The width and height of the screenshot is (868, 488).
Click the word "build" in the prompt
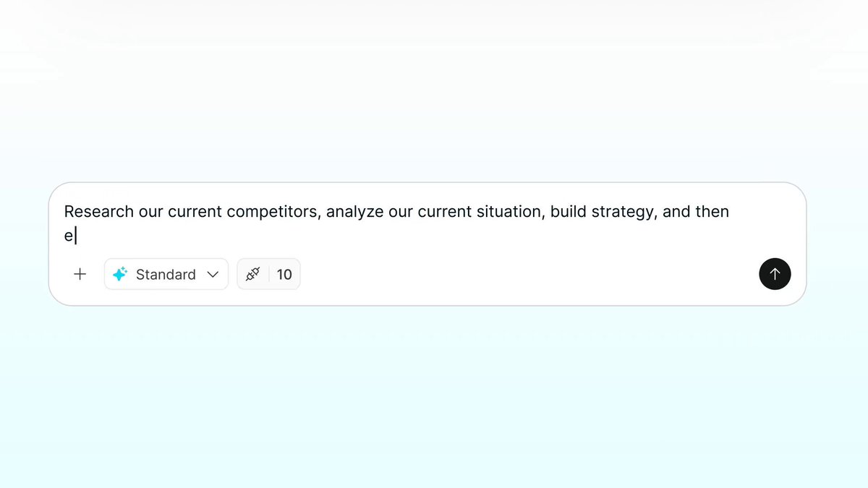569,212
